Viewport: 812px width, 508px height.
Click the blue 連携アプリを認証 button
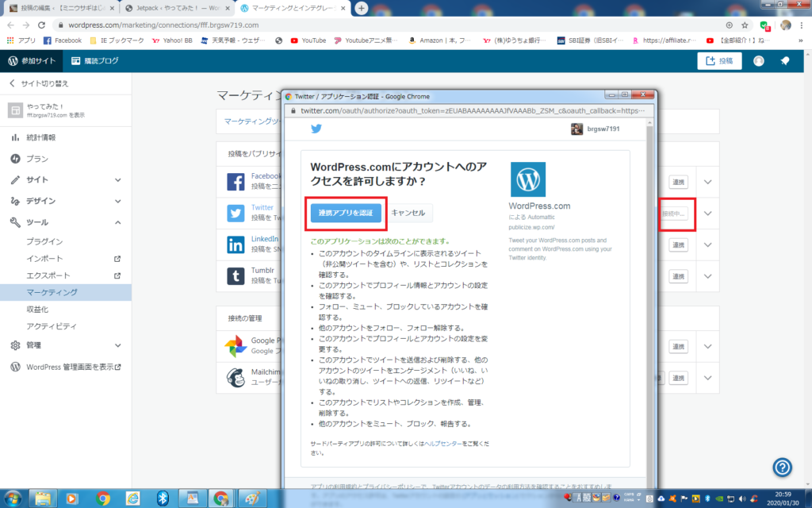coord(345,213)
